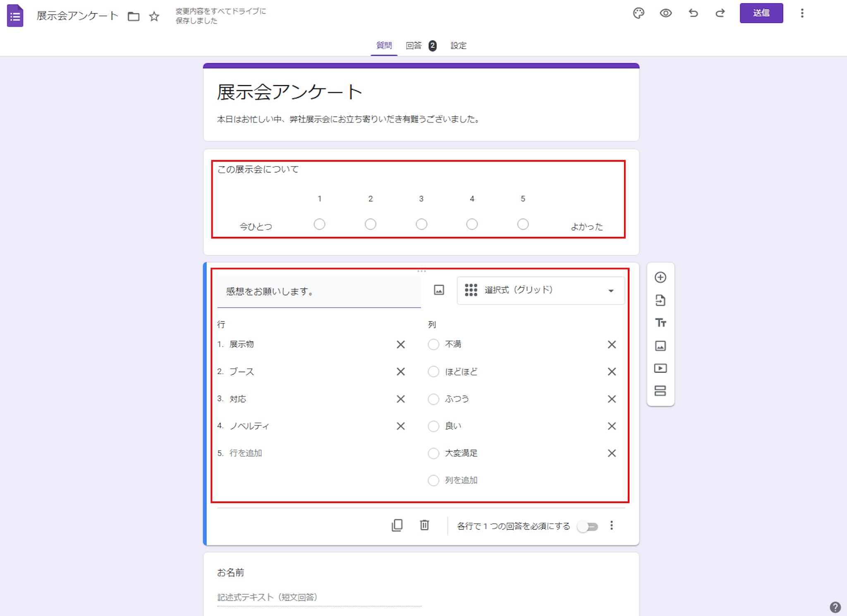Open the theme customization palette icon
Image resolution: width=847 pixels, height=616 pixels.
pyautogui.click(x=639, y=13)
